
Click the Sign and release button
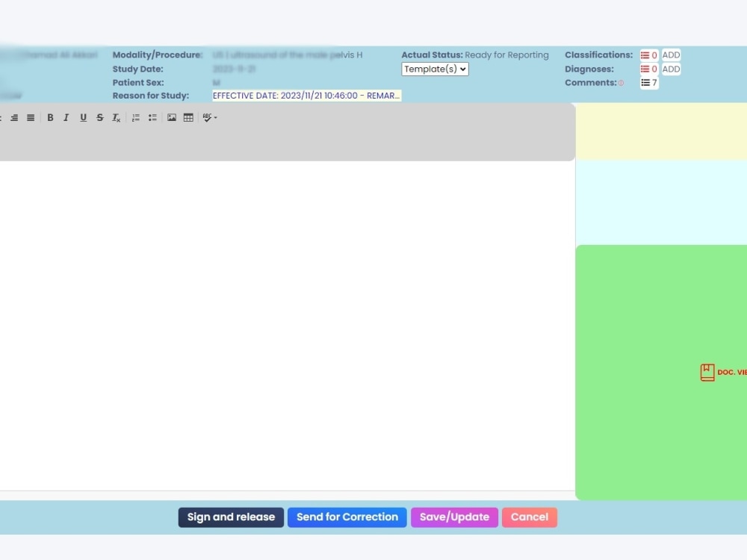[231, 517]
